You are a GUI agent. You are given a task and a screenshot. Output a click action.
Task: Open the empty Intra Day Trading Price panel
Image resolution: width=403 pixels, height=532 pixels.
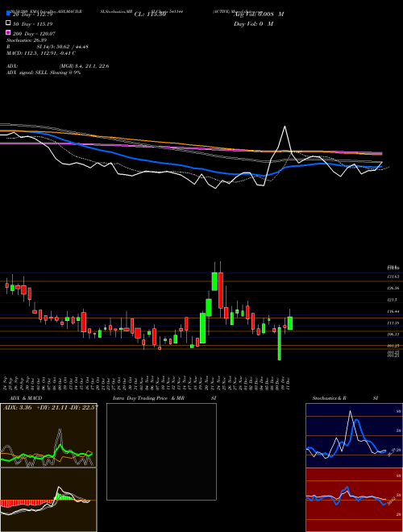161,451
